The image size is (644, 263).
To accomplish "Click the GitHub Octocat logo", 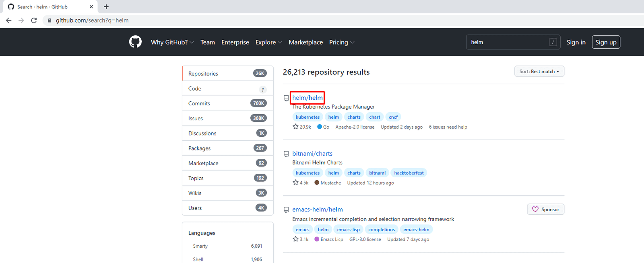I will tap(135, 42).
